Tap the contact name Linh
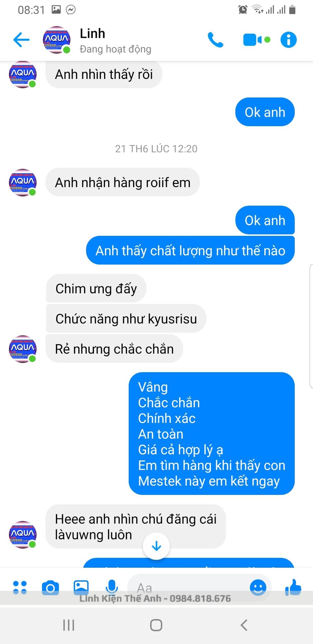Viewport: 313px width, 644px height. 92,33
